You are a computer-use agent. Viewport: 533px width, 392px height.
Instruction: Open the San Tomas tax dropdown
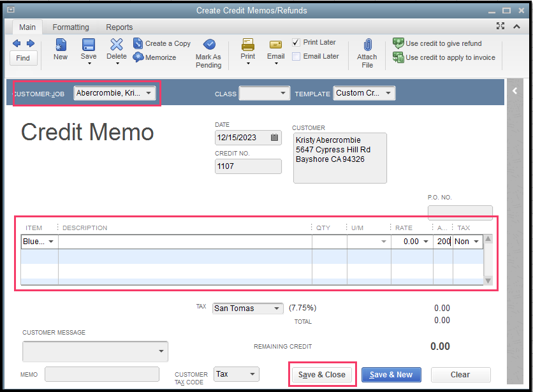tap(277, 309)
